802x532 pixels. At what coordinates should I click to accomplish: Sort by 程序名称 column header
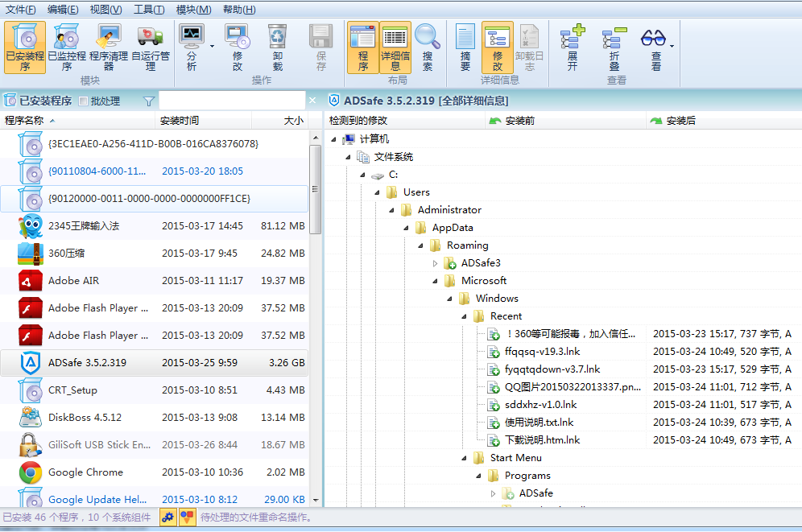[78, 121]
